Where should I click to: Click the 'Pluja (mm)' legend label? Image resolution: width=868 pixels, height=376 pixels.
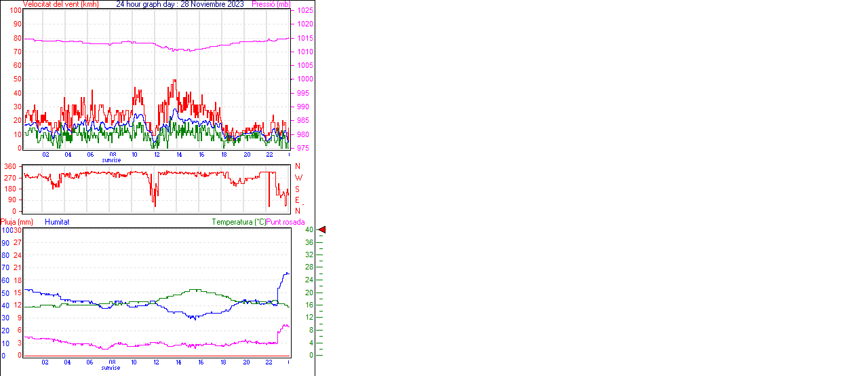coord(17,222)
